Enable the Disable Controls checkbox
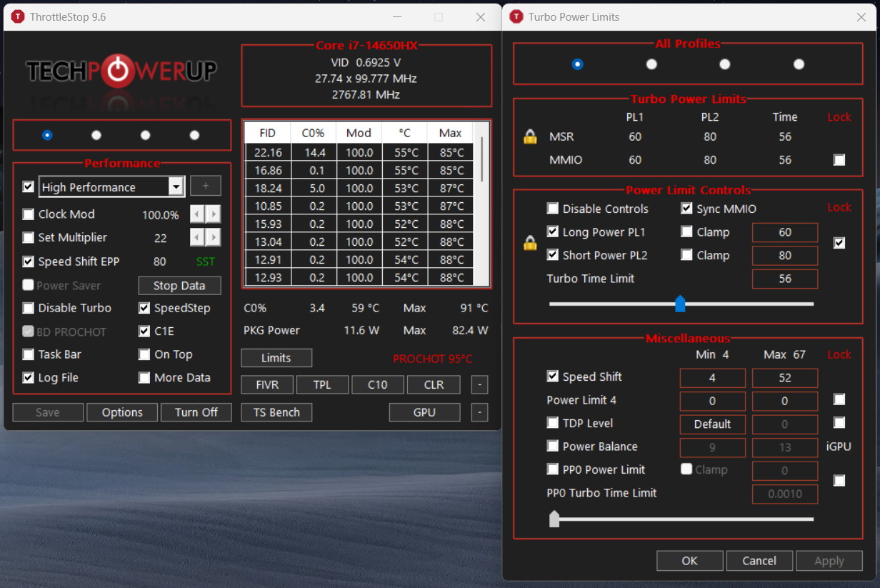The image size is (880, 588). click(553, 209)
